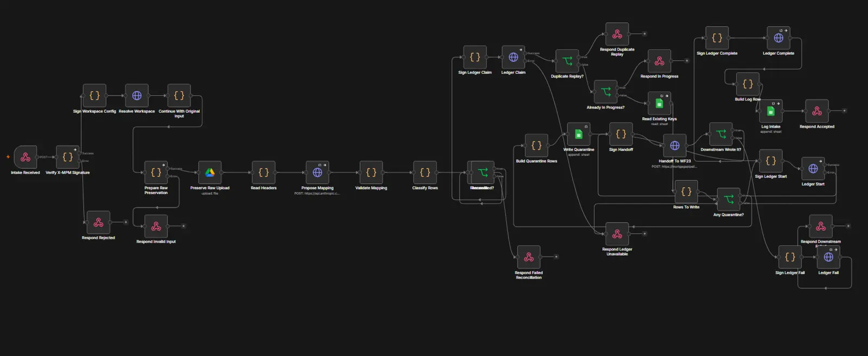The image size is (868, 356).
Task: Open the Duplicate Replay? condition node
Action: point(567,61)
